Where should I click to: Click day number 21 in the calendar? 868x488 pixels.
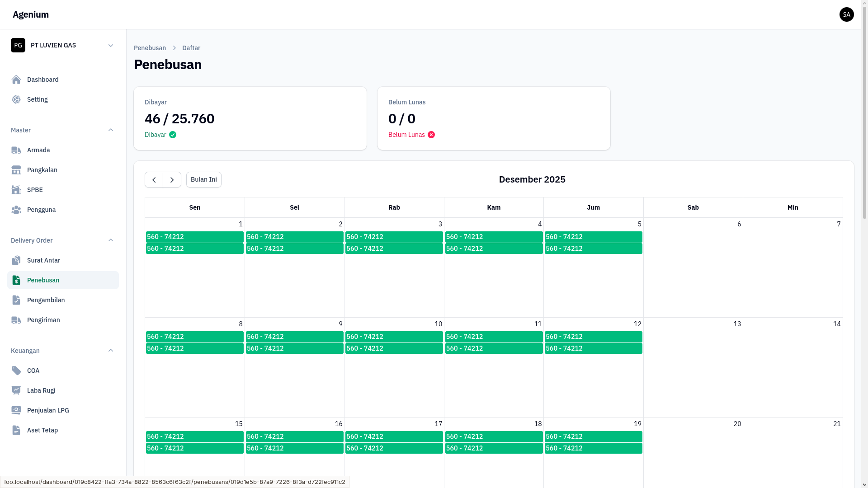[837, 424]
